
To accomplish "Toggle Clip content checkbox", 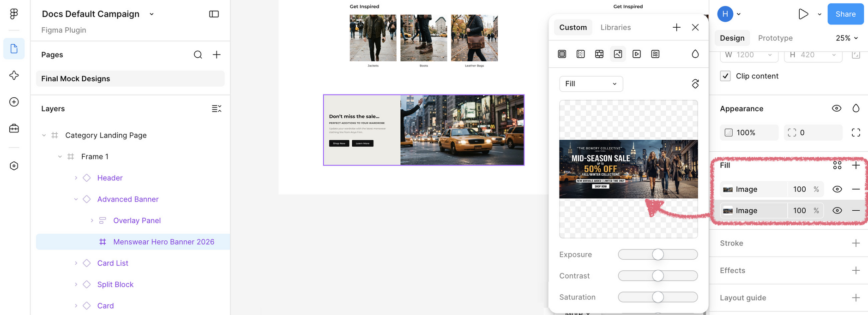I will (x=725, y=76).
